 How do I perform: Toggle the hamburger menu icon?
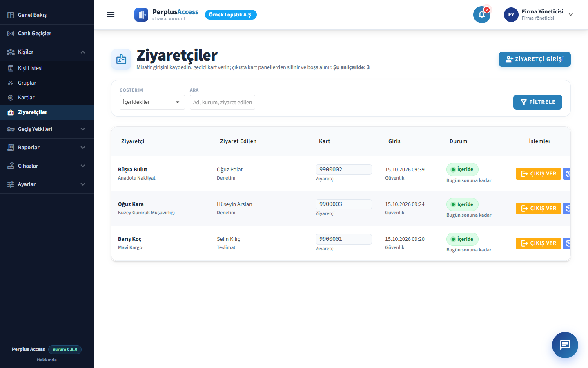(111, 15)
